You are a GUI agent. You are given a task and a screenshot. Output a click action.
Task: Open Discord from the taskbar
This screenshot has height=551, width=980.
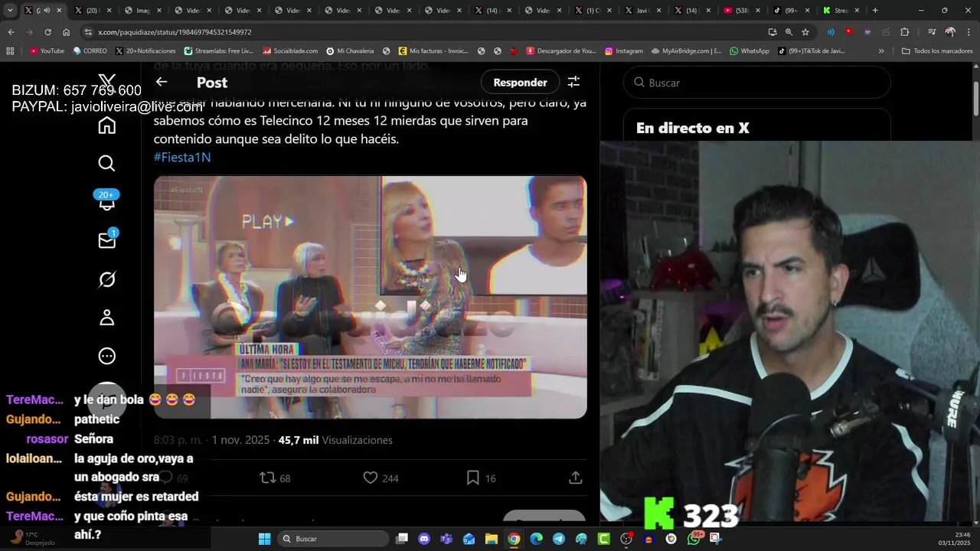pyautogui.click(x=424, y=539)
